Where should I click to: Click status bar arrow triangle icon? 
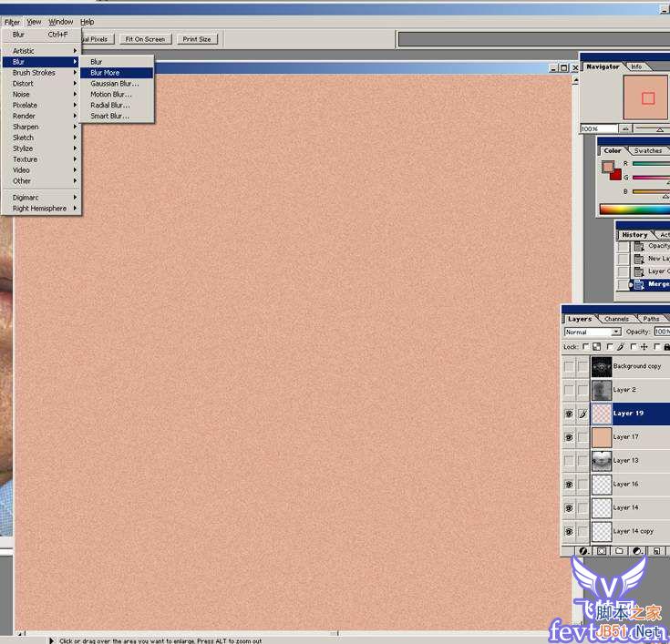51,640
